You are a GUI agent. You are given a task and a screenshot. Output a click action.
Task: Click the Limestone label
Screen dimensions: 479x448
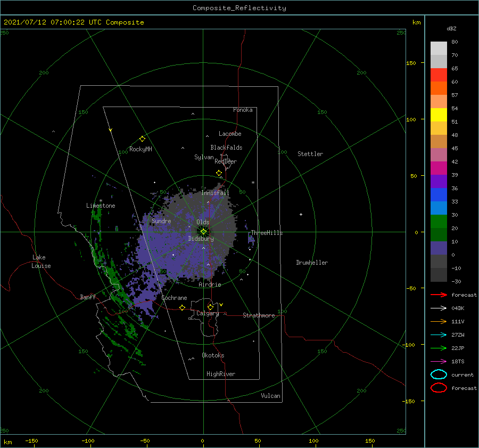click(101, 206)
